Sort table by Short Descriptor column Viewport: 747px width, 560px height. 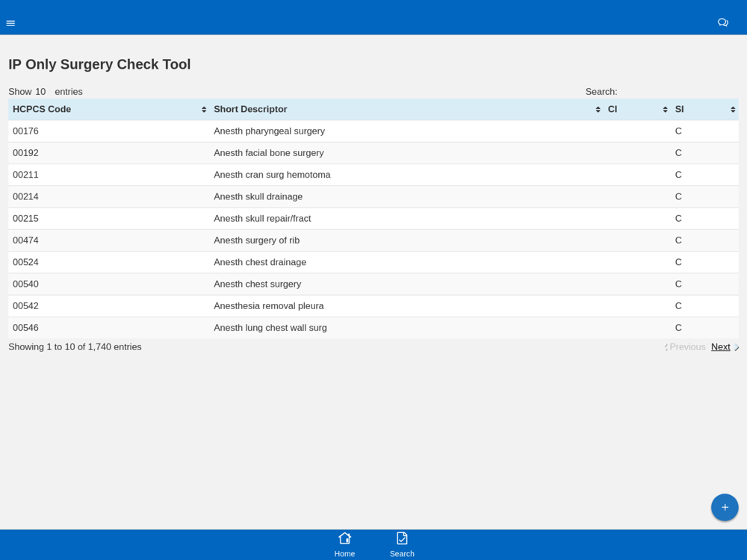(x=406, y=110)
